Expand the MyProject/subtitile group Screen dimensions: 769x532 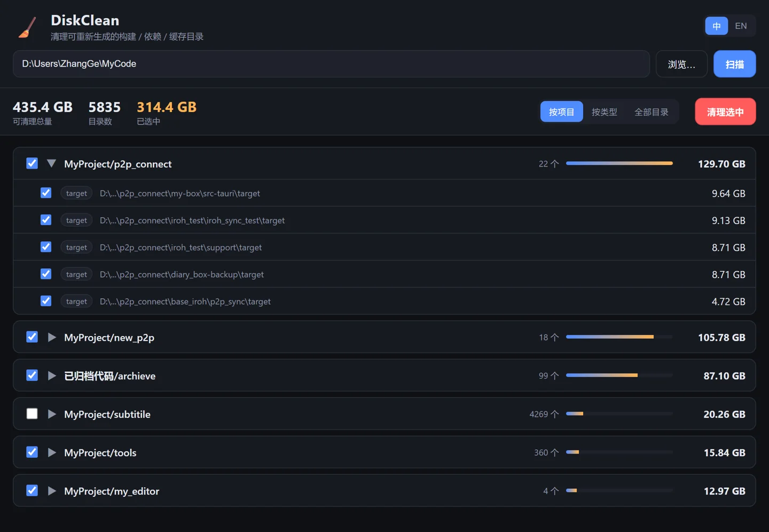52,414
